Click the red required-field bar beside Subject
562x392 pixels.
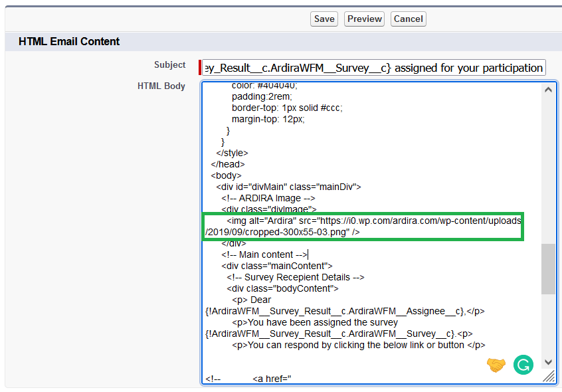(201, 67)
